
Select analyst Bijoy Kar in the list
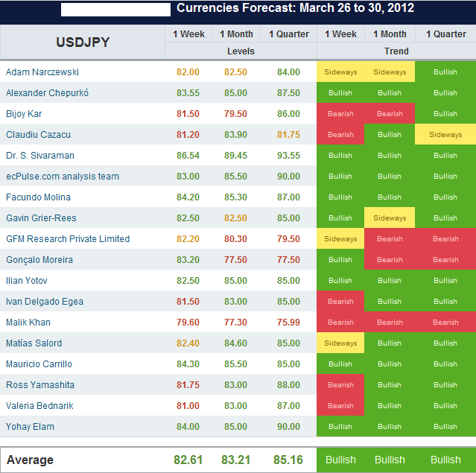point(24,114)
